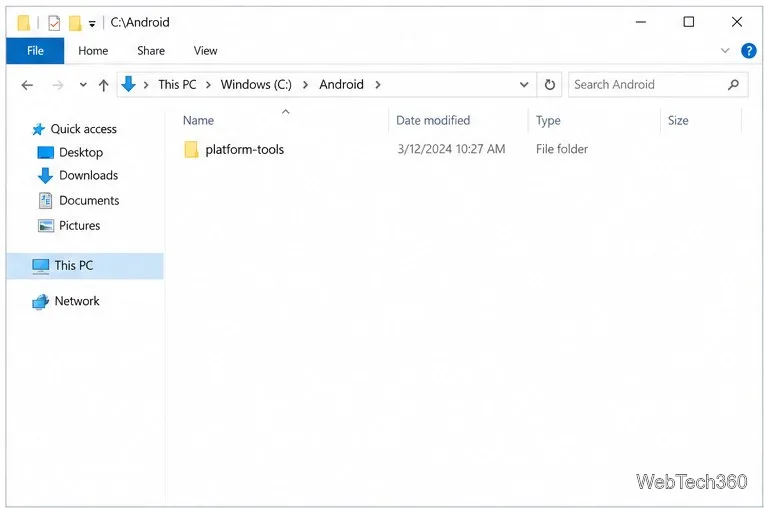
Task: Click the platform-tools folder icon
Action: [191, 150]
